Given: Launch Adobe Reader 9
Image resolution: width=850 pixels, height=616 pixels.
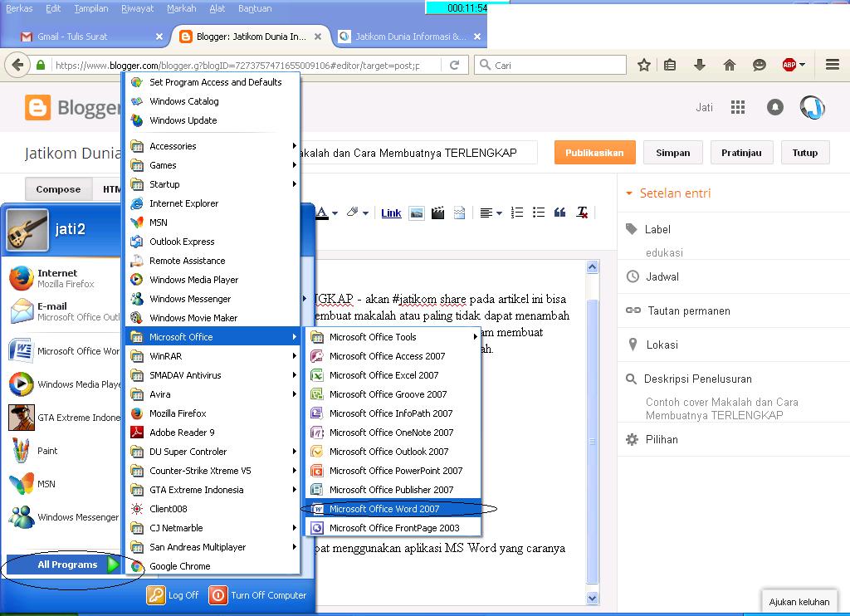Looking at the screenshot, I should tap(212, 433).
